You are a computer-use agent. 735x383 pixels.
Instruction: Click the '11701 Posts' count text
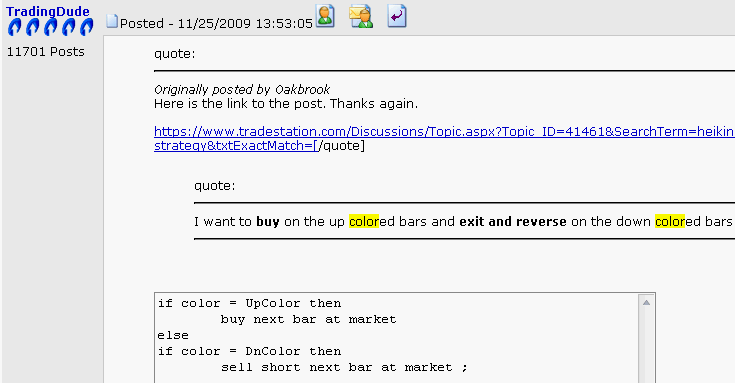(x=45, y=52)
